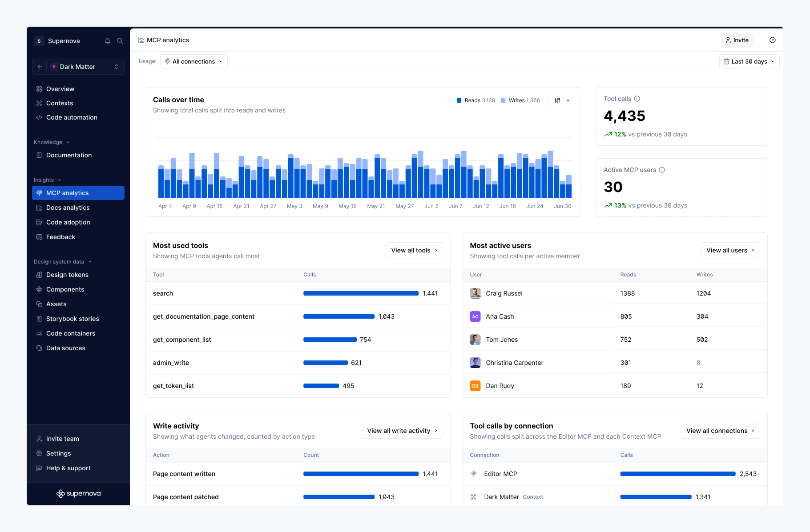Click the search magnifier icon in sidebar
810x532 pixels.
[120, 41]
